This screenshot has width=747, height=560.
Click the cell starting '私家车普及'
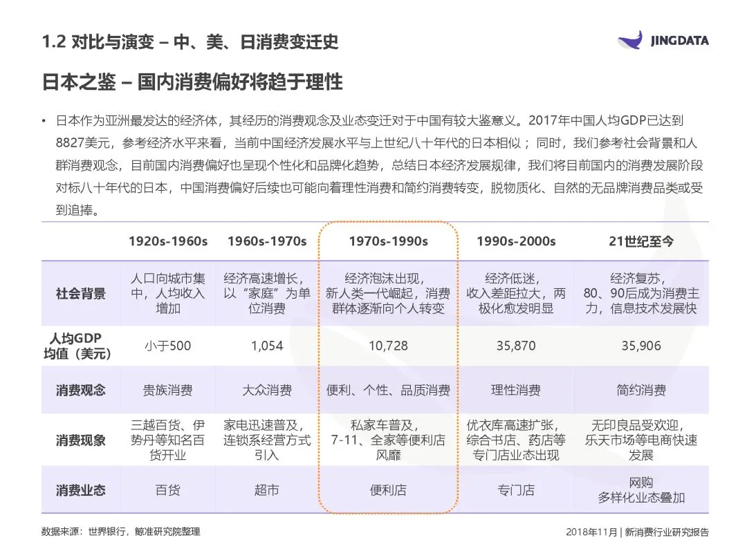click(x=388, y=440)
